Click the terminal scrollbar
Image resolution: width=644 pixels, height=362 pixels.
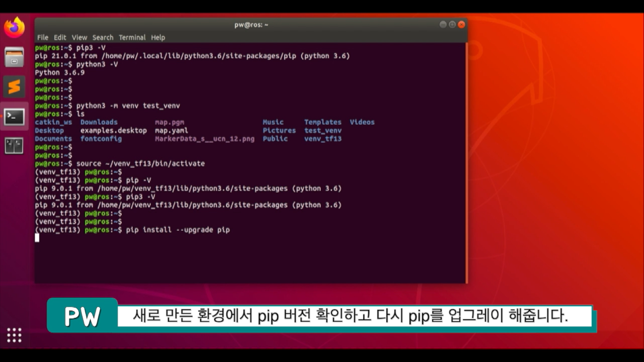point(466,162)
